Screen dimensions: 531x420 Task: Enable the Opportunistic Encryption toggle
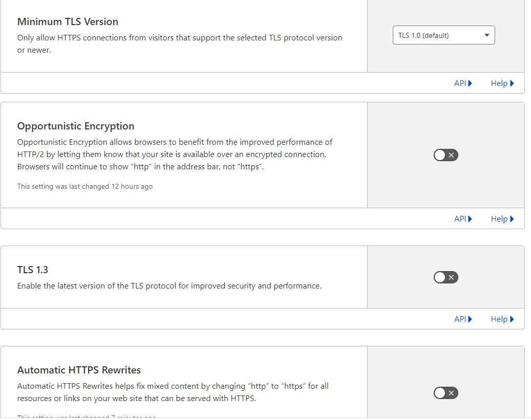[445, 155]
